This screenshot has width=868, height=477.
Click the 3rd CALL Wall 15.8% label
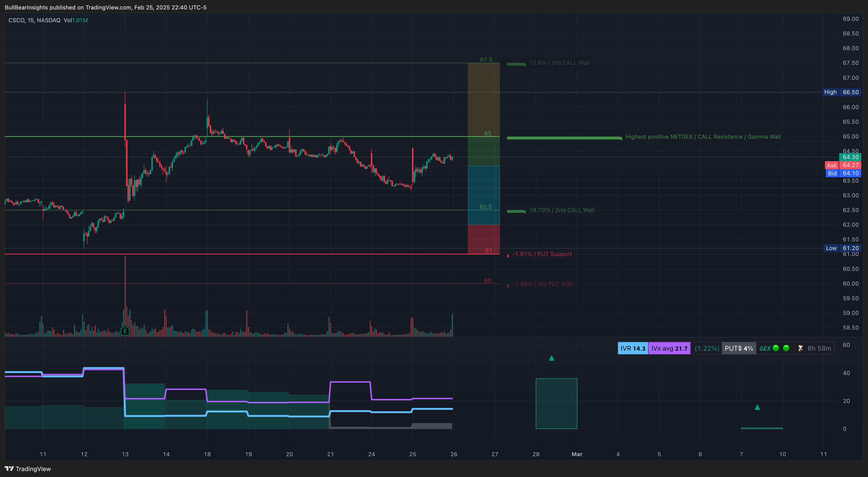(559, 63)
